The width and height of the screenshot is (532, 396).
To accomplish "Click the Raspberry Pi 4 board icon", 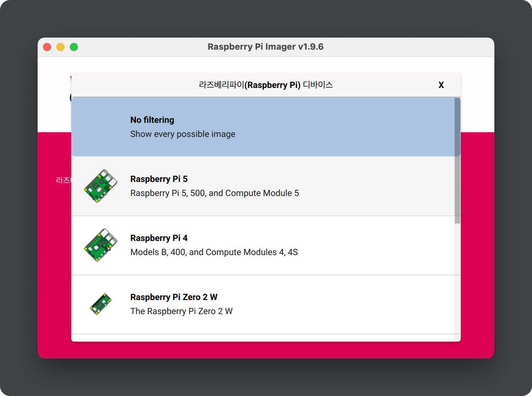I will click(x=101, y=245).
